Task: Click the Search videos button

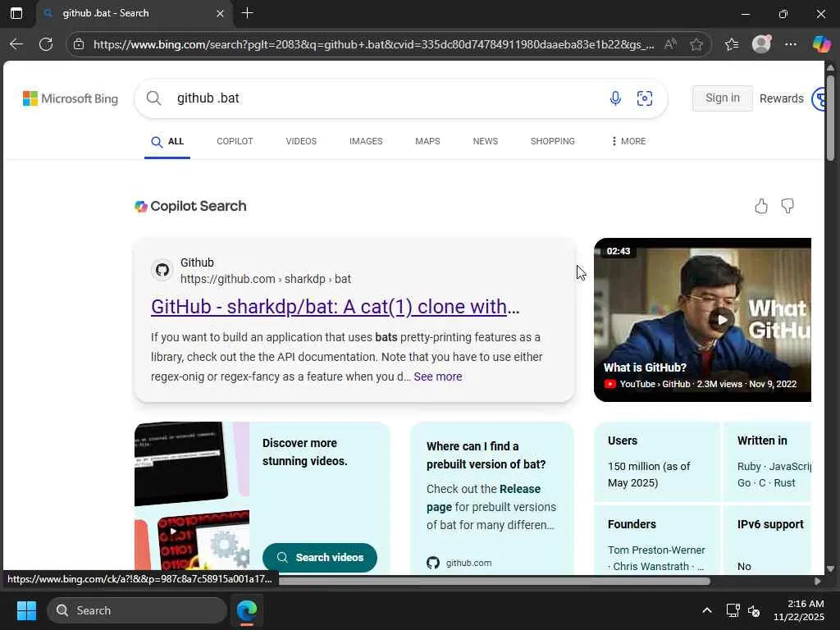Action: (x=319, y=557)
